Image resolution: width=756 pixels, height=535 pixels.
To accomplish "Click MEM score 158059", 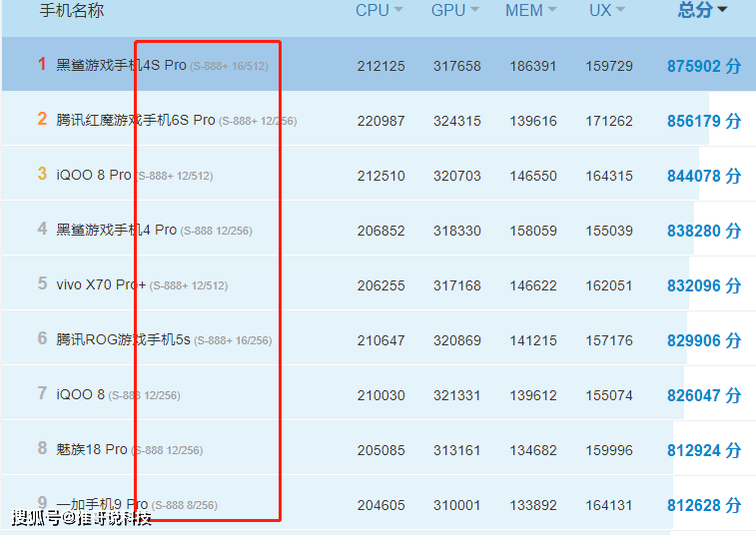I will point(533,231).
